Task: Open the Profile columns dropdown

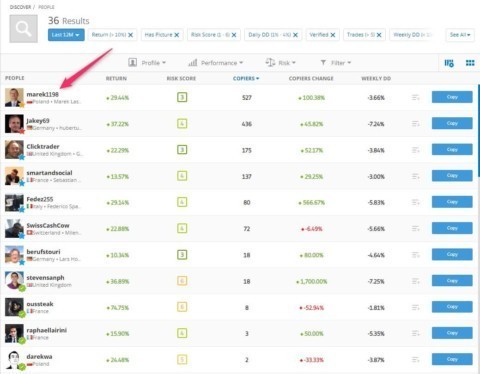Action: coord(147,63)
